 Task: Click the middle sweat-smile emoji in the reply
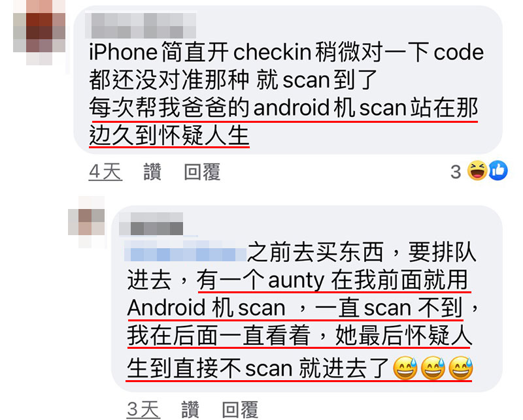click(x=433, y=368)
